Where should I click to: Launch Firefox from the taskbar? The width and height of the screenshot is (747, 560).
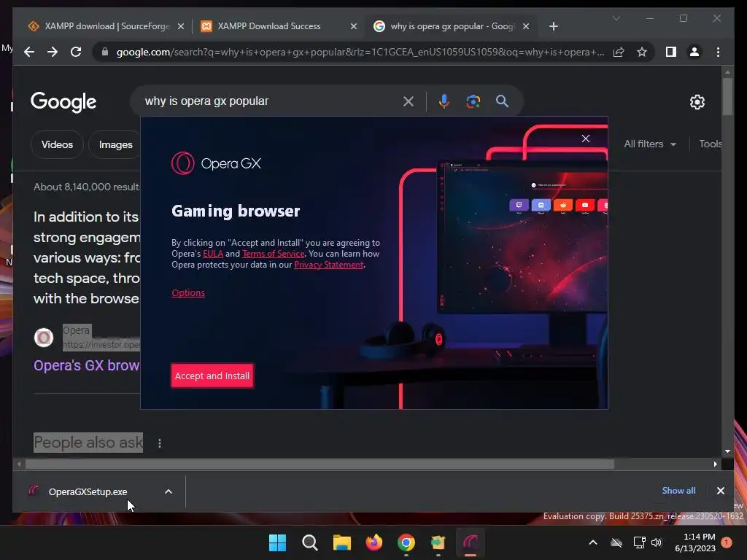374,542
